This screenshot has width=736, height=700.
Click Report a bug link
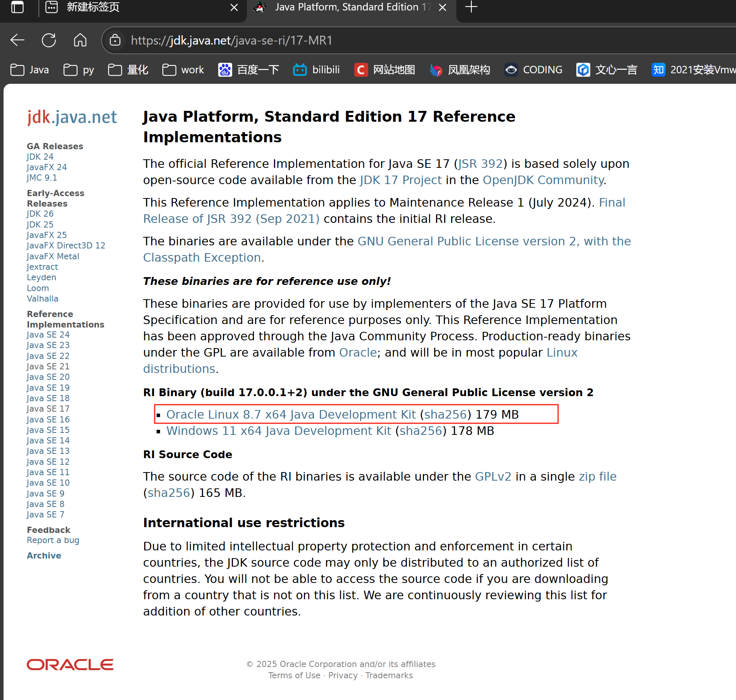[53, 540]
